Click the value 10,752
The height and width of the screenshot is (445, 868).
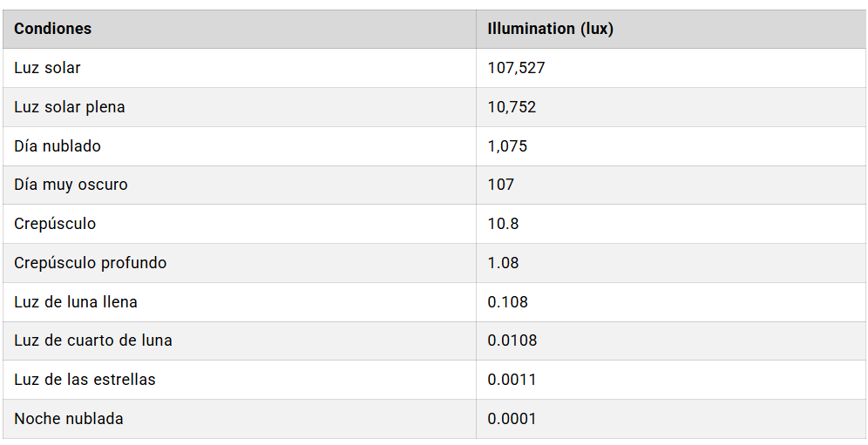(512, 107)
